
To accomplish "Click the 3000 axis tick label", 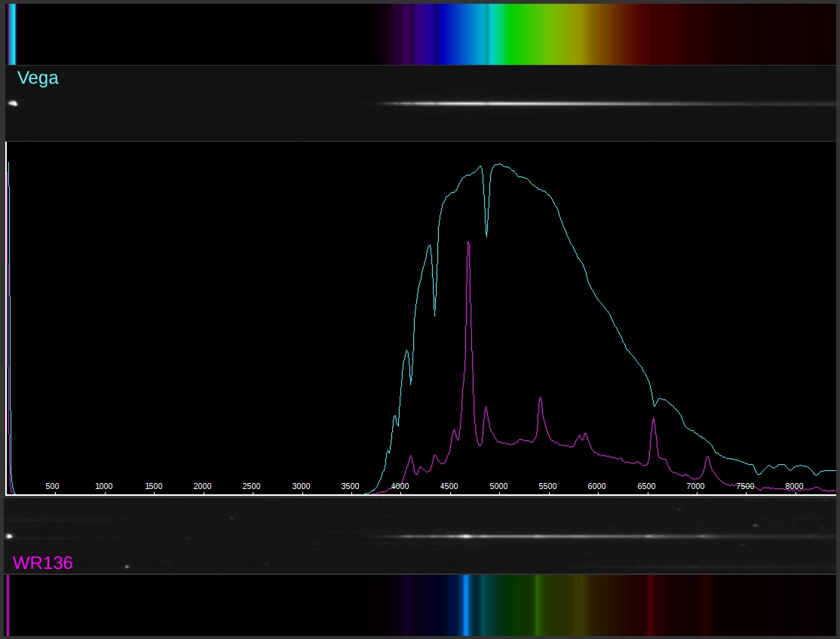I will (301, 486).
